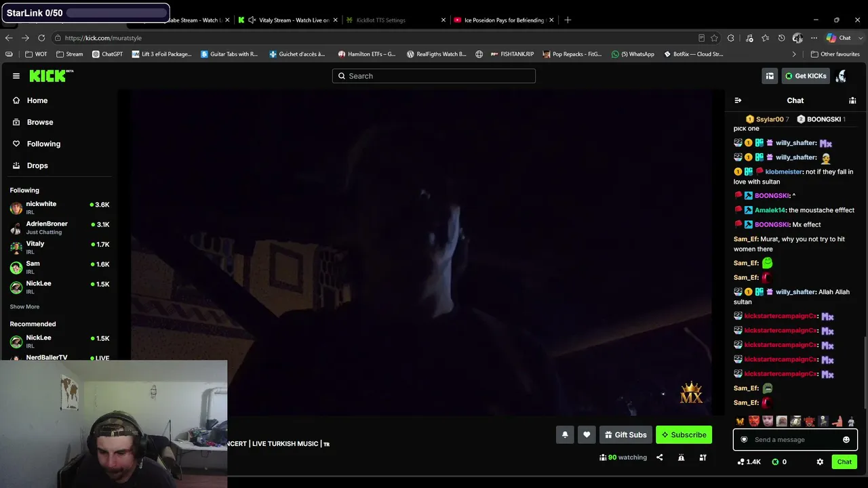Viewport: 868px width, 488px height.
Task: Open the FISHTANK.RIP bookmark
Action: (513, 54)
